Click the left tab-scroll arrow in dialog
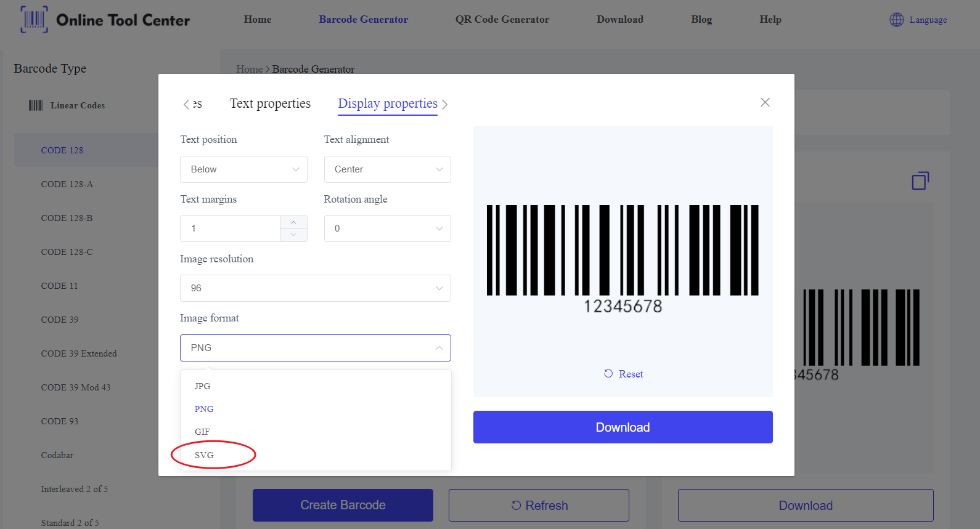 pos(186,105)
